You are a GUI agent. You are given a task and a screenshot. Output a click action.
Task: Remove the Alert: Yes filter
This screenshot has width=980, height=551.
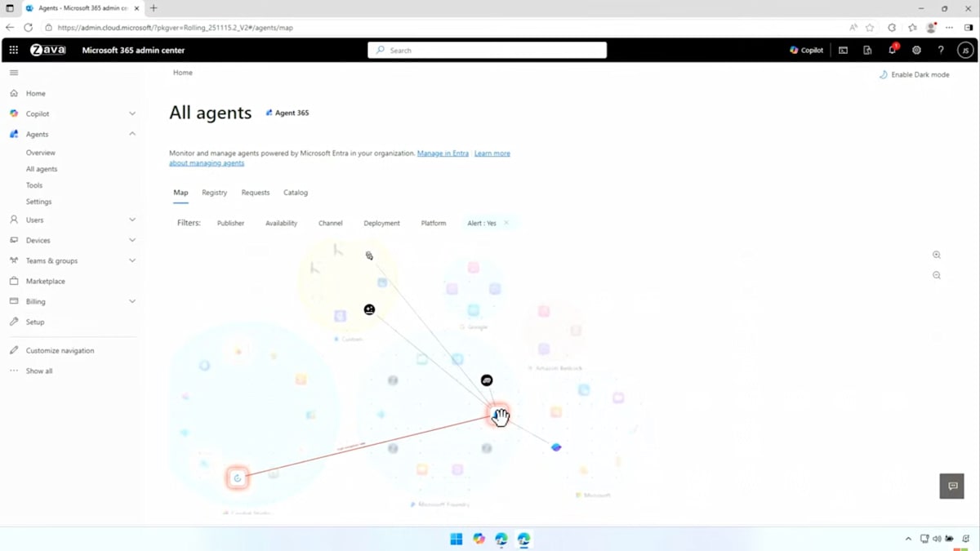click(506, 223)
